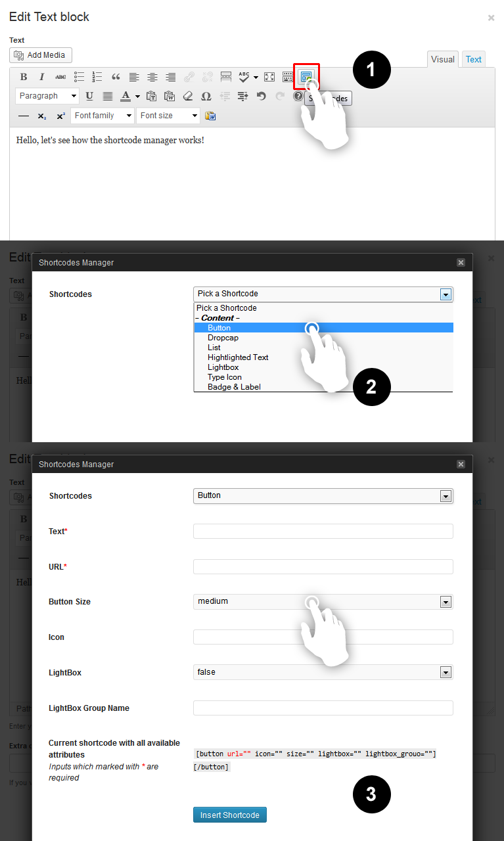
Task: Undo the last edit
Action: (x=262, y=96)
